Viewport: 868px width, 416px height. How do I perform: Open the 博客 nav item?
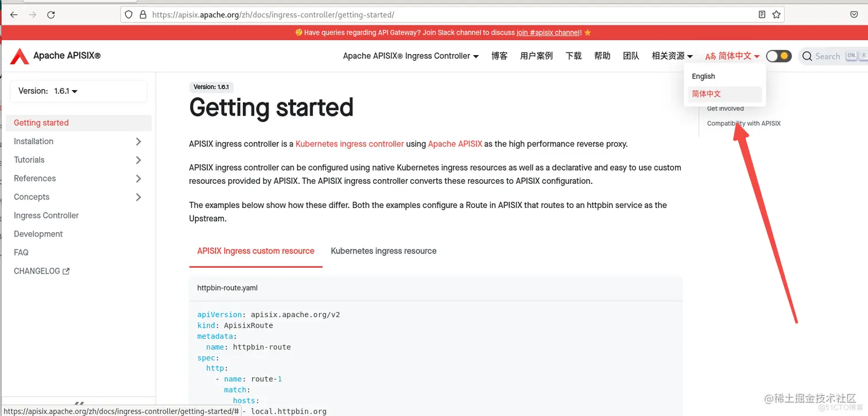pos(499,56)
